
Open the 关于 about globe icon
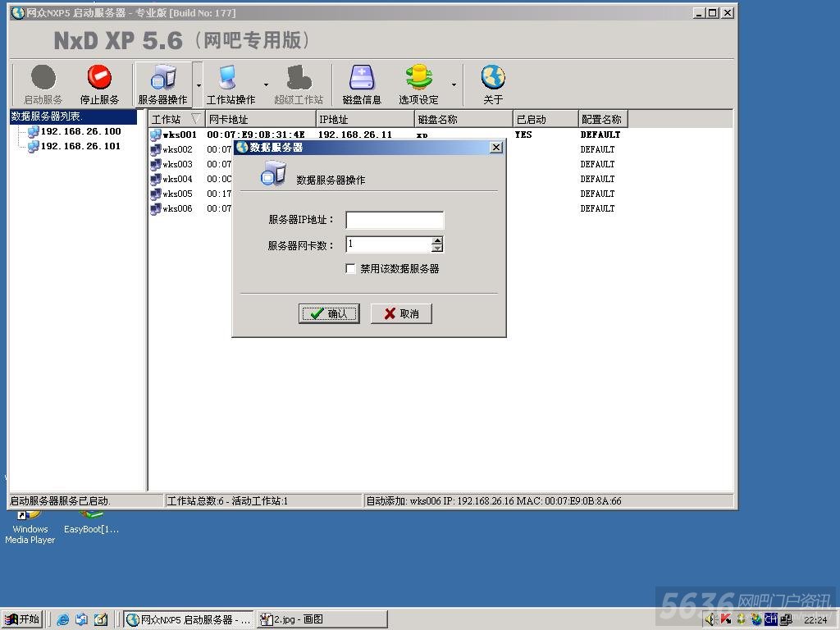[x=493, y=84]
